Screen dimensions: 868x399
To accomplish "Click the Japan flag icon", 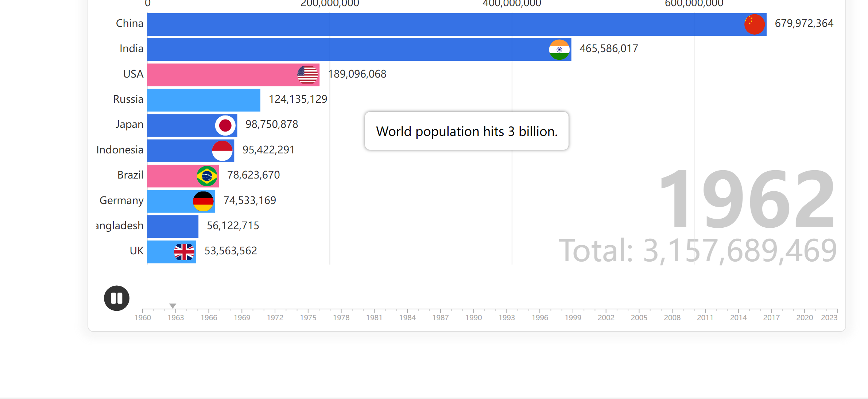I will (225, 126).
